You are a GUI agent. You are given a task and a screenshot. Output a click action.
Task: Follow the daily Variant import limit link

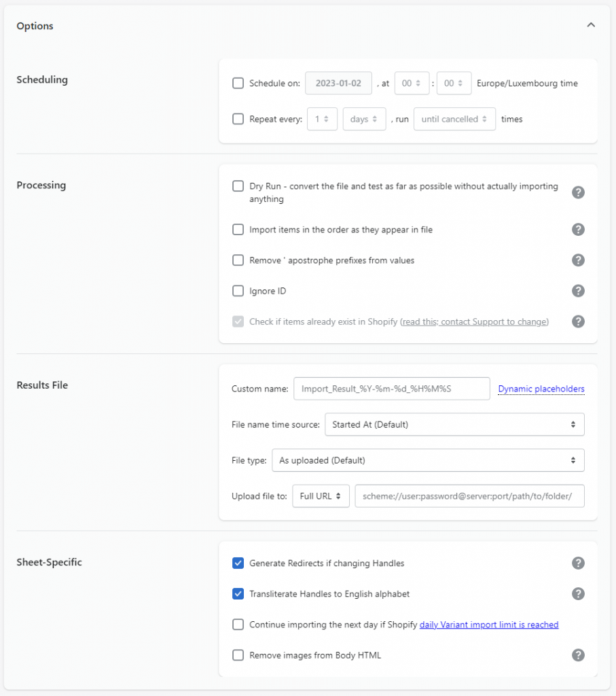point(488,624)
